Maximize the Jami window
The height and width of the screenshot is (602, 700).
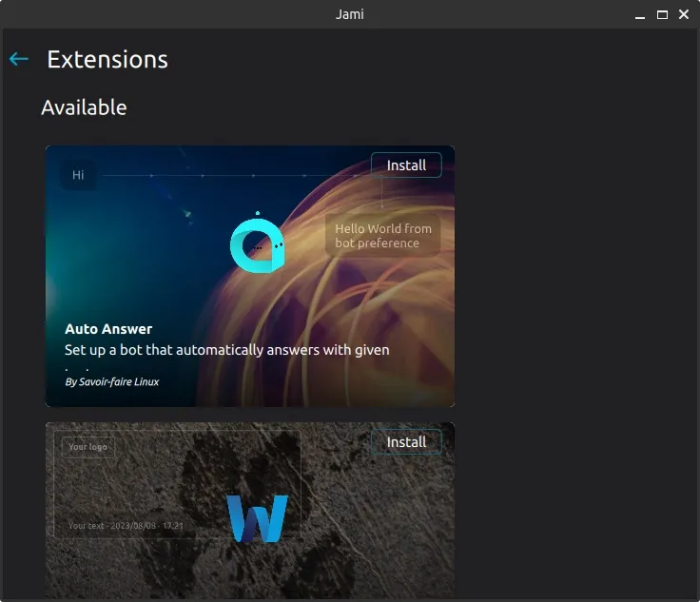(x=663, y=14)
